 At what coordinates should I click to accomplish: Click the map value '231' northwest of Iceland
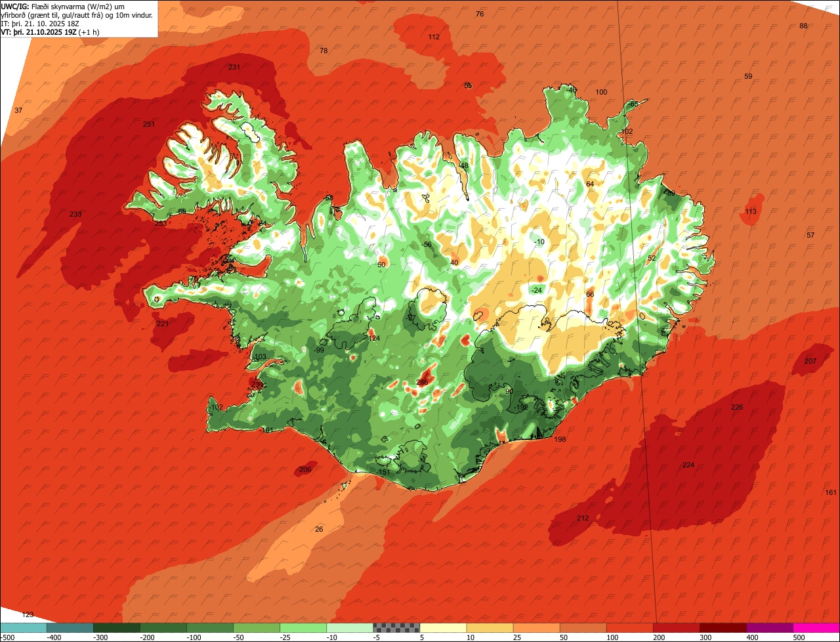[x=234, y=67]
